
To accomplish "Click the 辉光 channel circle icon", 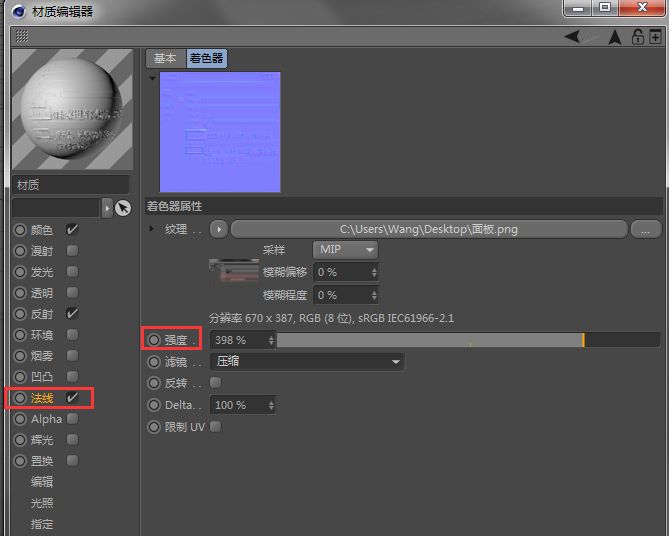I will tap(20, 440).
